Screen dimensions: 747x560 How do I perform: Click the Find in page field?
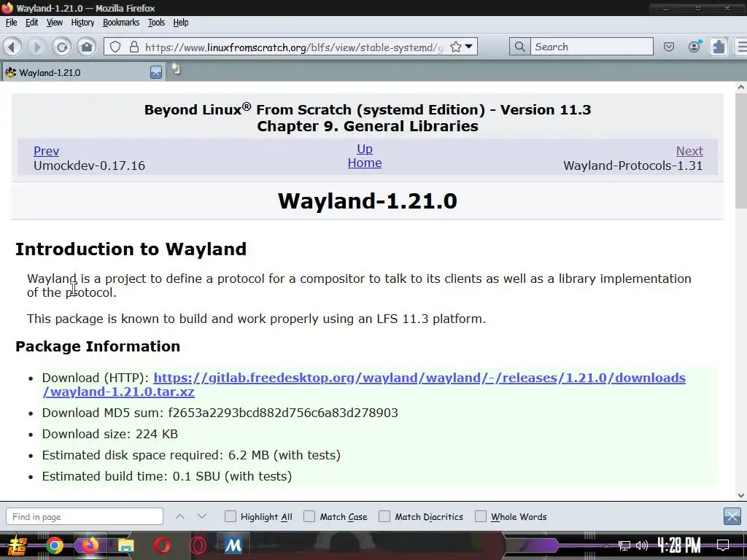[x=85, y=517]
